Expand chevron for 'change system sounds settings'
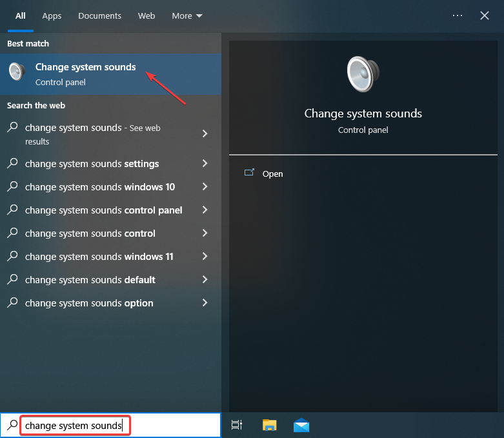The height and width of the screenshot is (438, 504). point(205,163)
